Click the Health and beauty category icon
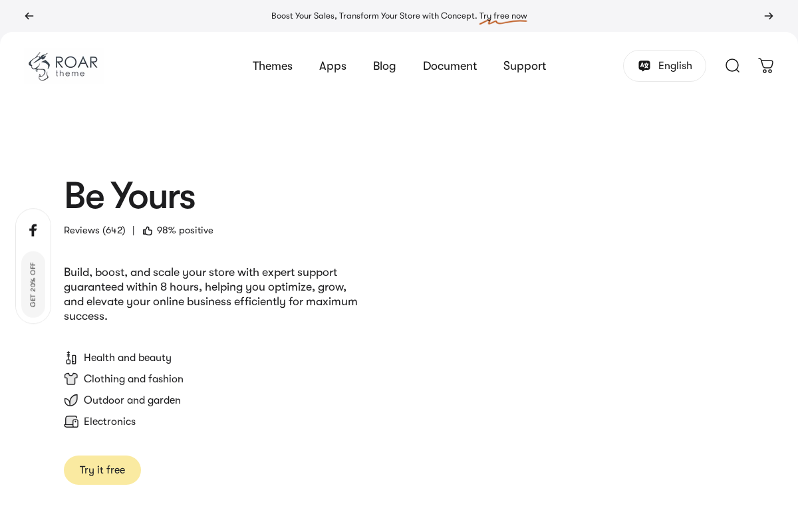Image resolution: width=798 pixels, height=532 pixels. click(x=71, y=358)
